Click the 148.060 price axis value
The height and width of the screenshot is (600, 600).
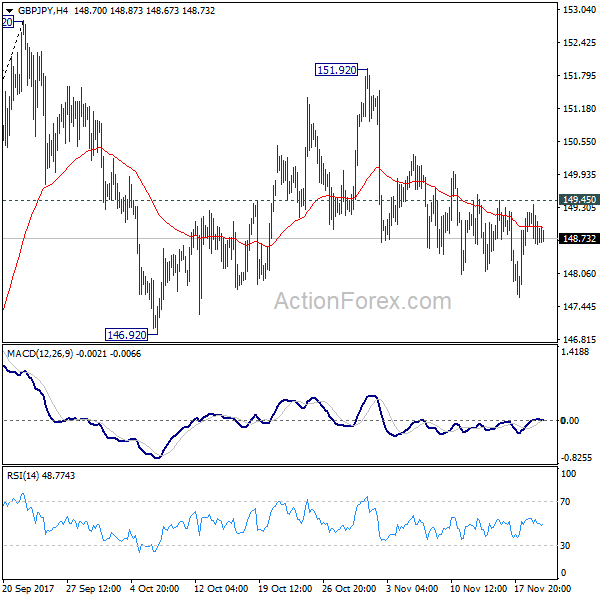coord(579,274)
